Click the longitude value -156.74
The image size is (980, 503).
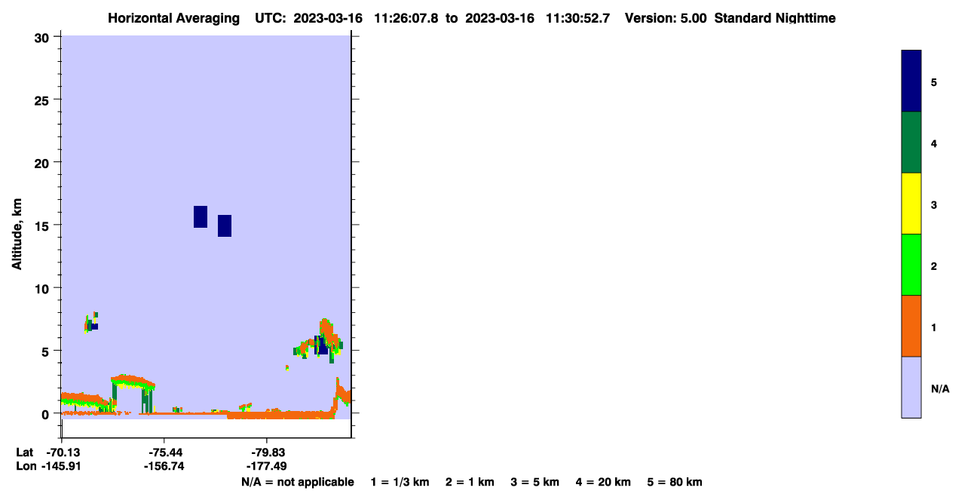point(164,466)
